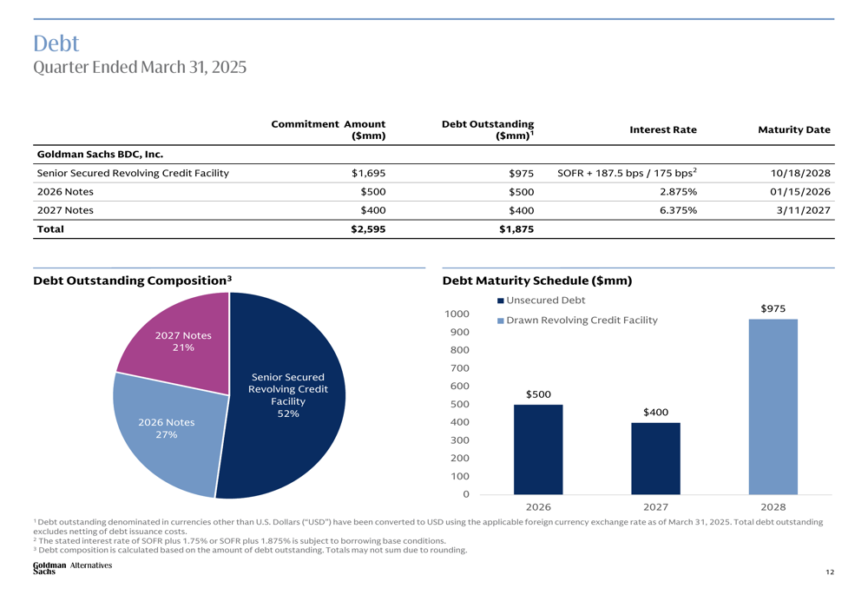This screenshot has width=868, height=595.
Task: Click the 10/18/2028 maturity date
Action: pyautogui.click(x=800, y=174)
